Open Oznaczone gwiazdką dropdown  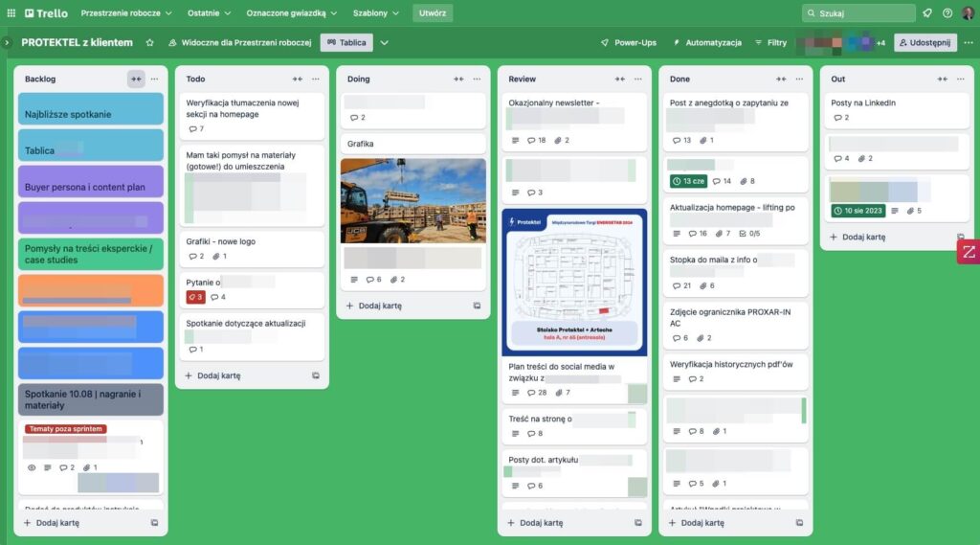(x=291, y=12)
